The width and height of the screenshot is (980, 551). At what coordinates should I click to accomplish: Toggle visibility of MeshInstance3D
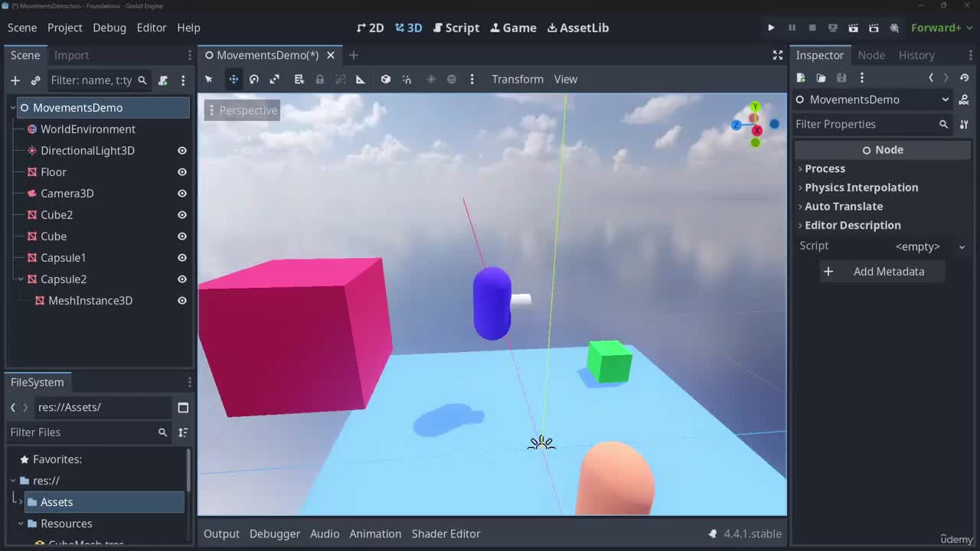pos(182,301)
